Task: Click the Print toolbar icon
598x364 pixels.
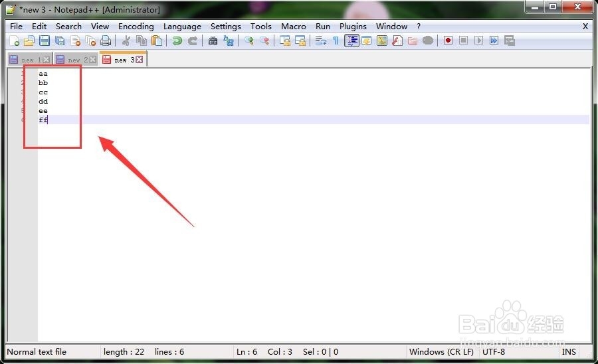Action: point(106,41)
